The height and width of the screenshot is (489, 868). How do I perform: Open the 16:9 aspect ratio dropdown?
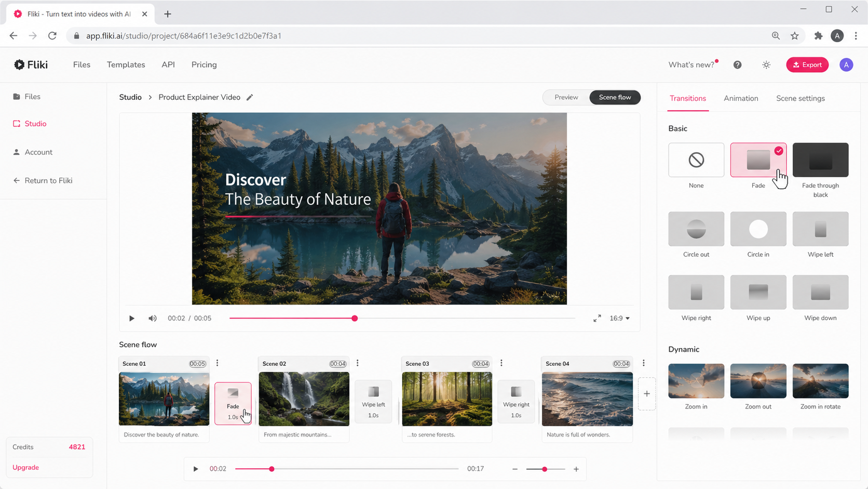coord(619,318)
